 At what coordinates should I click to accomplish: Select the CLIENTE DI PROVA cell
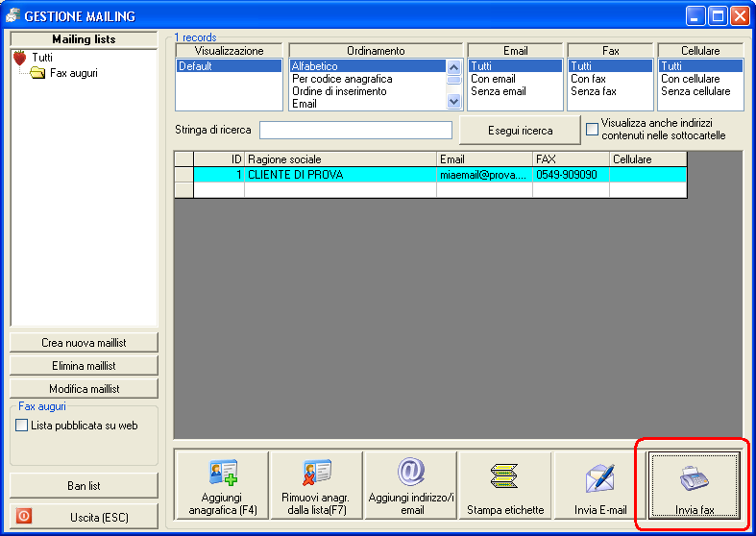(x=340, y=175)
